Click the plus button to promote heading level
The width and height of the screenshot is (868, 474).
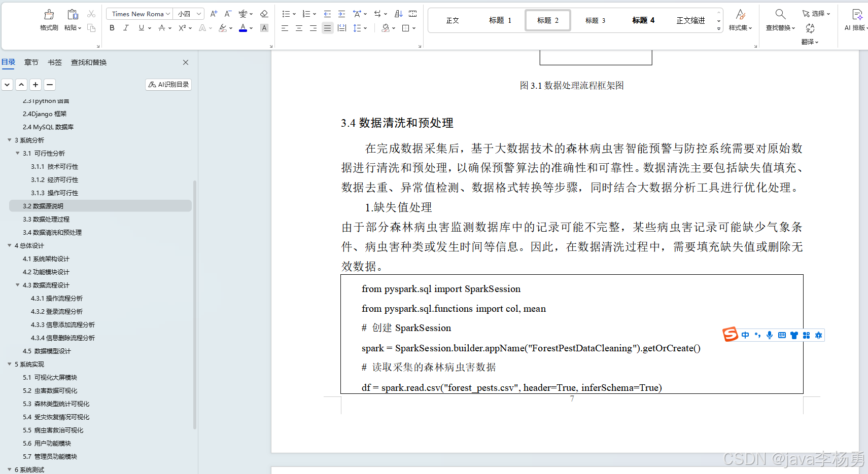tap(36, 85)
